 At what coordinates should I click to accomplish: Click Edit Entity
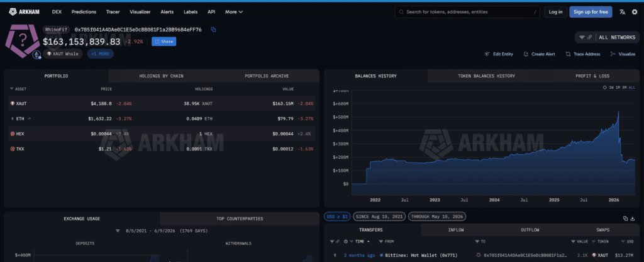(499, 54)
